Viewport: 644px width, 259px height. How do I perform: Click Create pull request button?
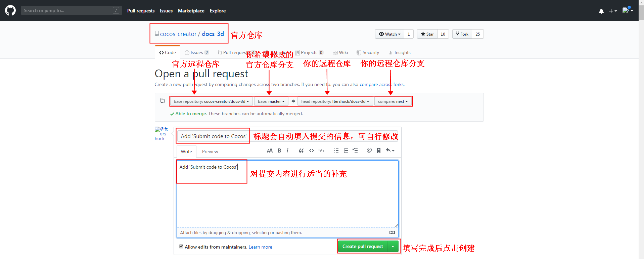click(363, 246)
